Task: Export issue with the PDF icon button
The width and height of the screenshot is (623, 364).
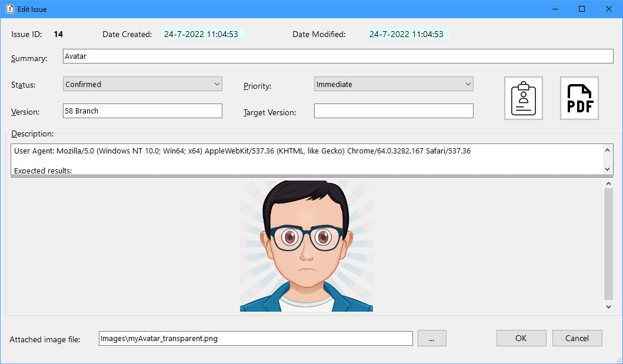Action: (x=579, y=98)
